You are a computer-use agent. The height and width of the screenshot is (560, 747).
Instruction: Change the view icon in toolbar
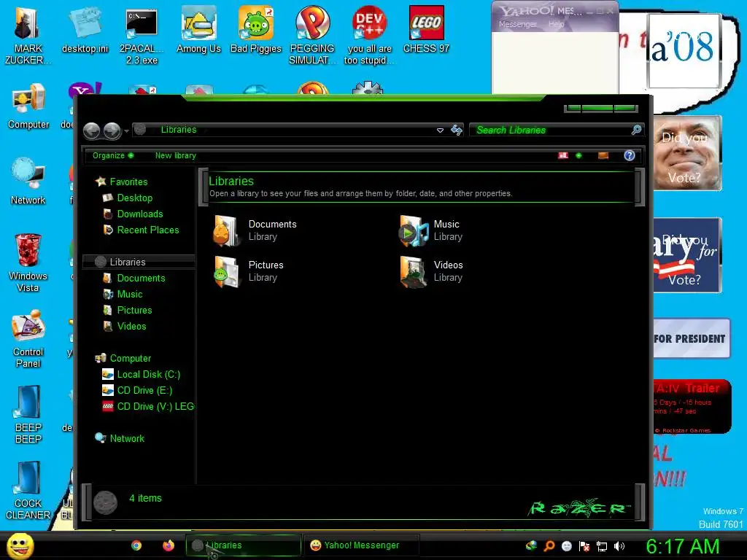[563, 156]
